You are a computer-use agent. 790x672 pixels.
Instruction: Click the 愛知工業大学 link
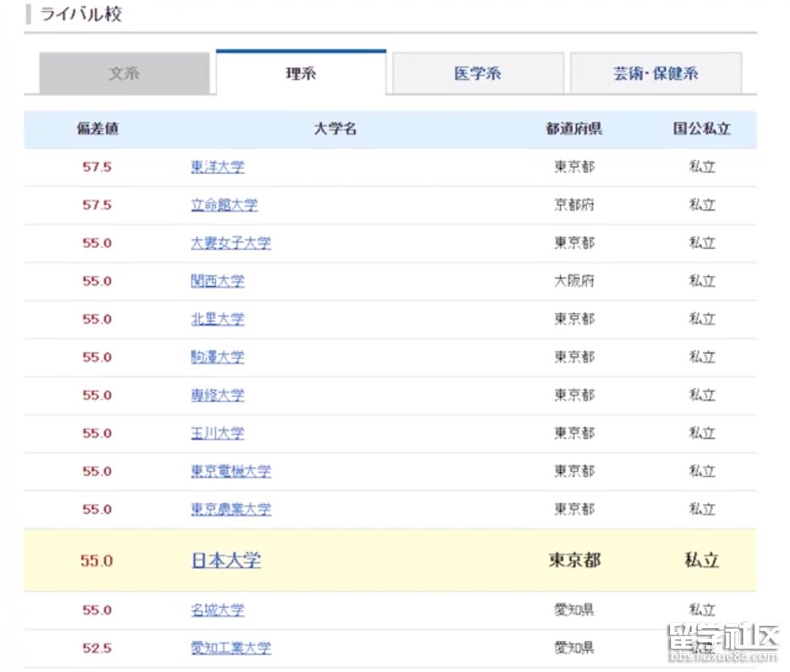point(231,648)
